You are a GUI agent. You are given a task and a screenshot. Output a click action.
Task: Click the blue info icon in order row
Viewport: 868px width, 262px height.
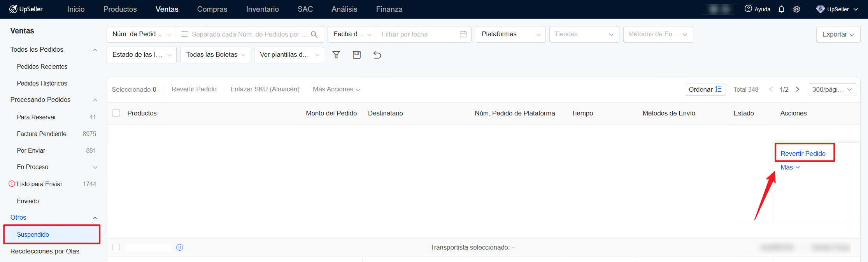(179, 247)
